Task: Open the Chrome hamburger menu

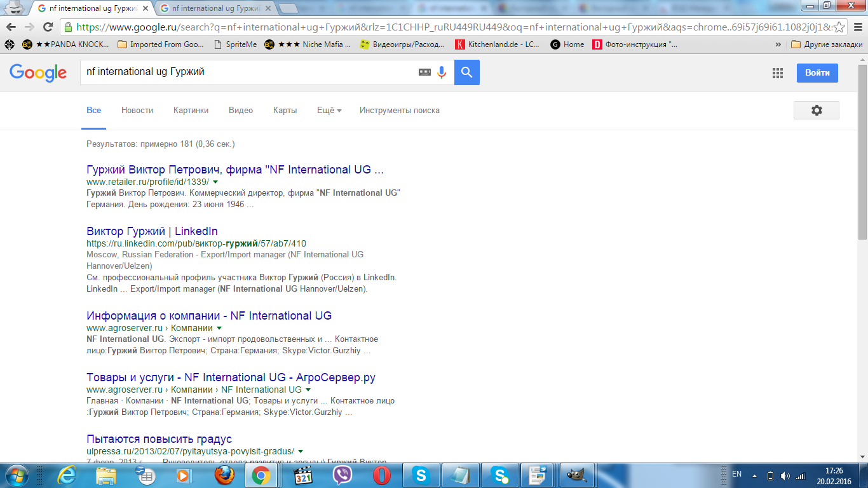Action: (x=857, y=27)
